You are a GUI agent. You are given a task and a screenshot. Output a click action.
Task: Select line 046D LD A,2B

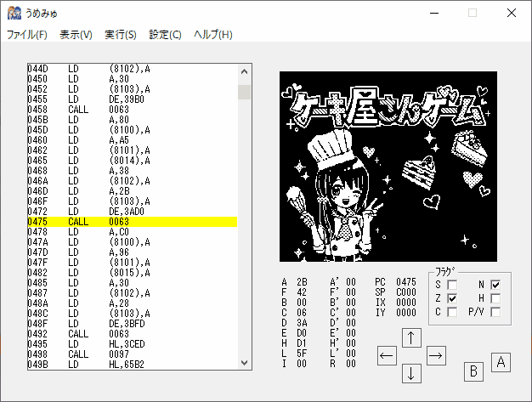[x=133, y=191]
